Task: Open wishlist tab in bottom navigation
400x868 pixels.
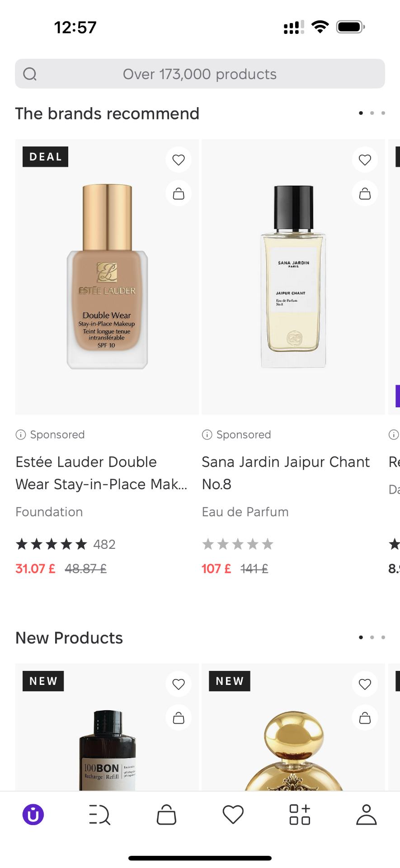Action: (233, 815)
